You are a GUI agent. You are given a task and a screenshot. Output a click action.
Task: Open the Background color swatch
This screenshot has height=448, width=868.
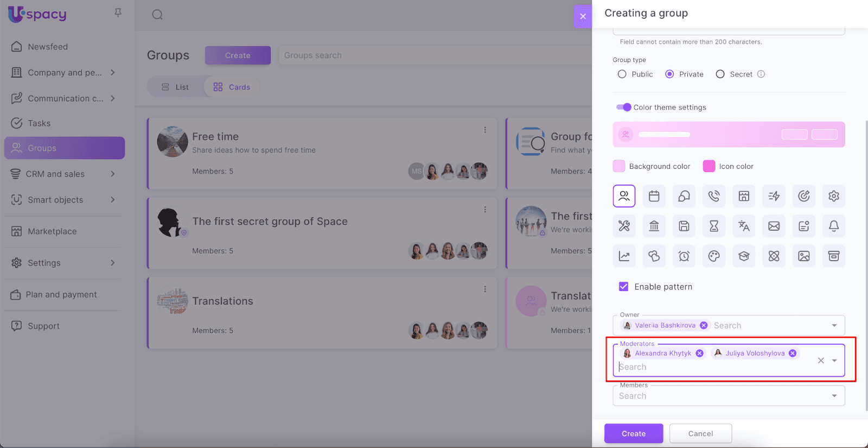coord(619,166)
